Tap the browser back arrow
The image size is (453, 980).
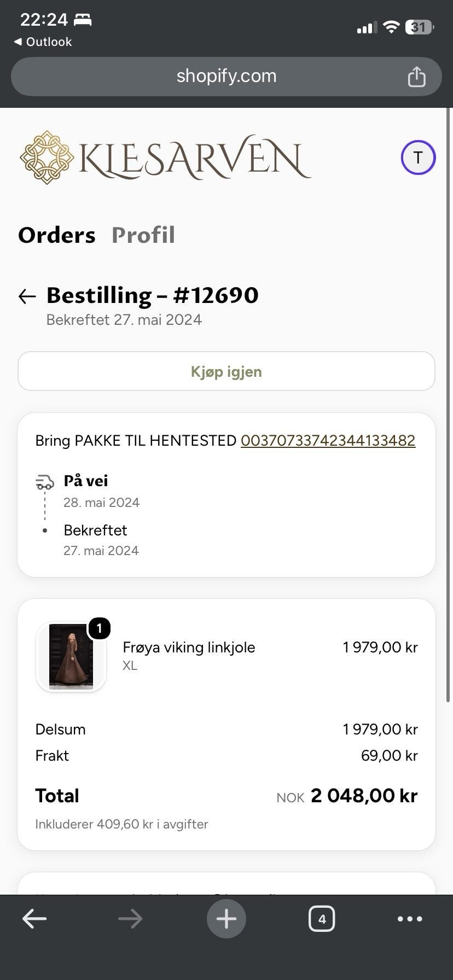(34, 919)
